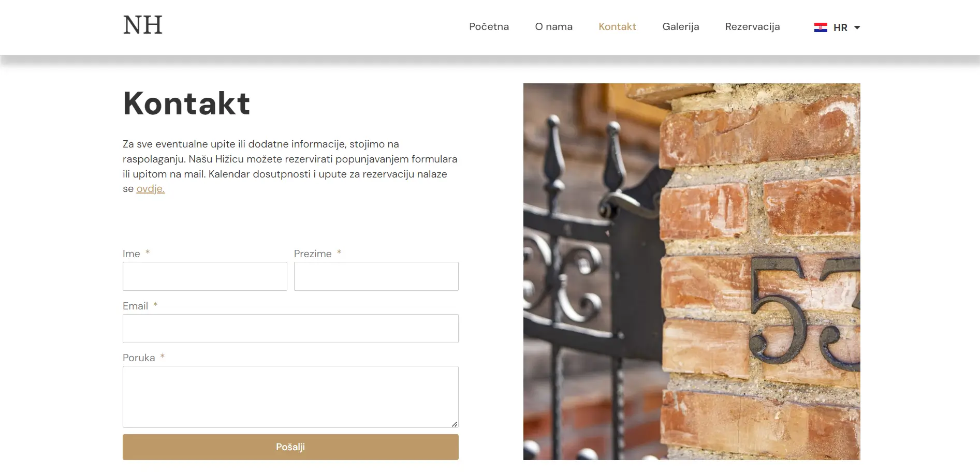Click the house number 53 photo
Screen dimensions: 980x474
coord(692,272)
